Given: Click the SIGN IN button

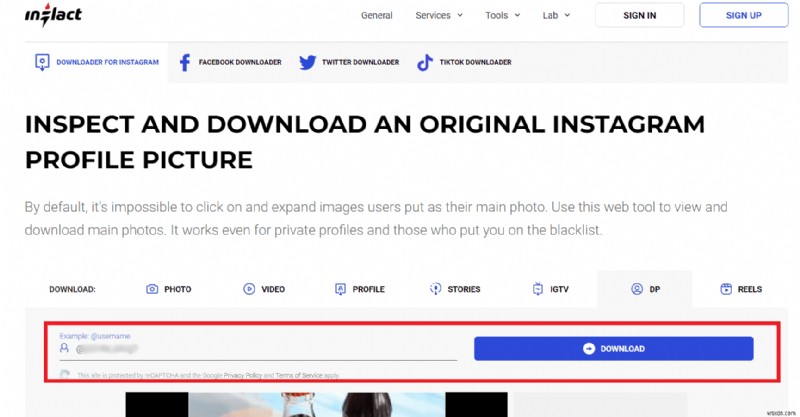Looking at the screenshot, I should click(x=639, y=15).
